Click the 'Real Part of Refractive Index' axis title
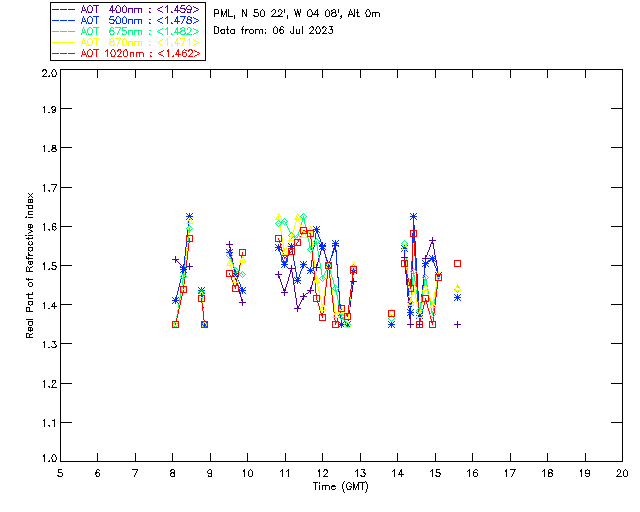 (x=29, y=265)
